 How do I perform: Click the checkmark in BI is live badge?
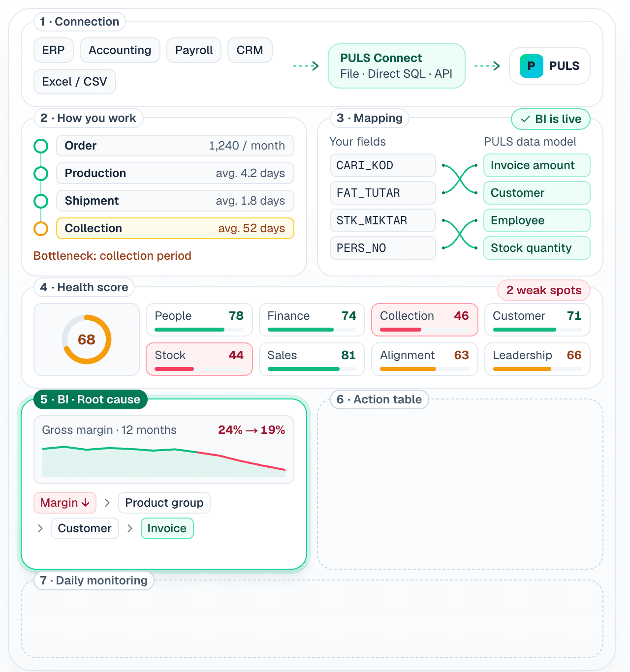coord(526,119)
